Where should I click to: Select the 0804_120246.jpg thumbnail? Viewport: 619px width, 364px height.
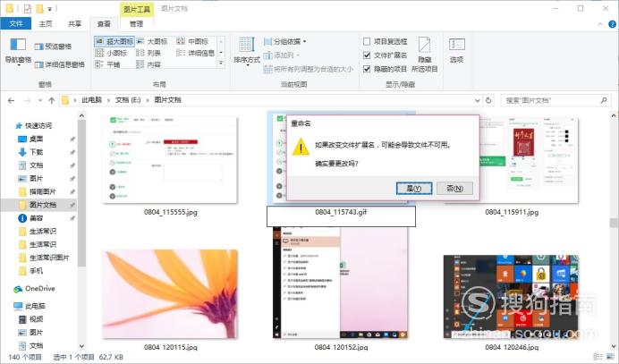(512, 297)
